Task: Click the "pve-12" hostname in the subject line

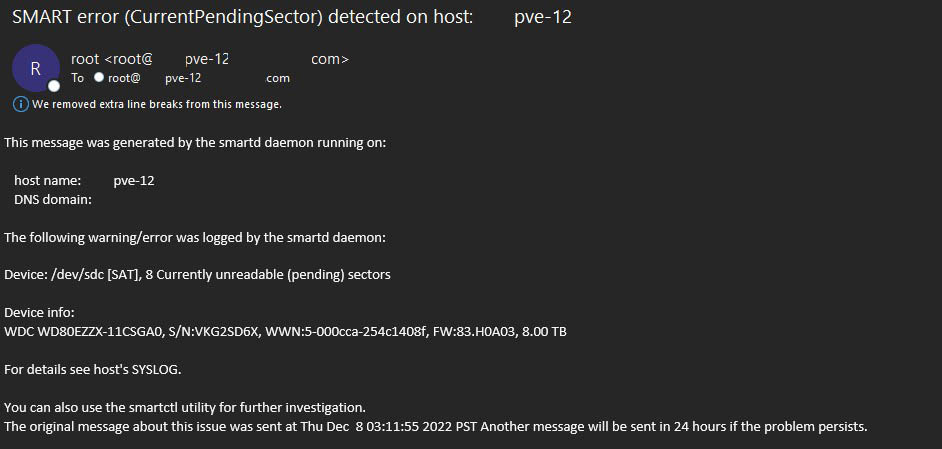Action: [x=542, y=17]
